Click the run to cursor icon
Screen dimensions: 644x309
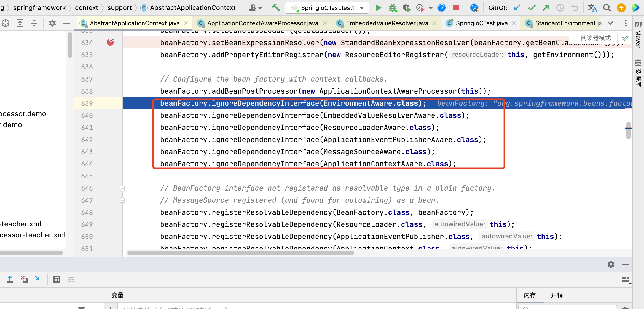pyautogui.click(x=39, y=279)
